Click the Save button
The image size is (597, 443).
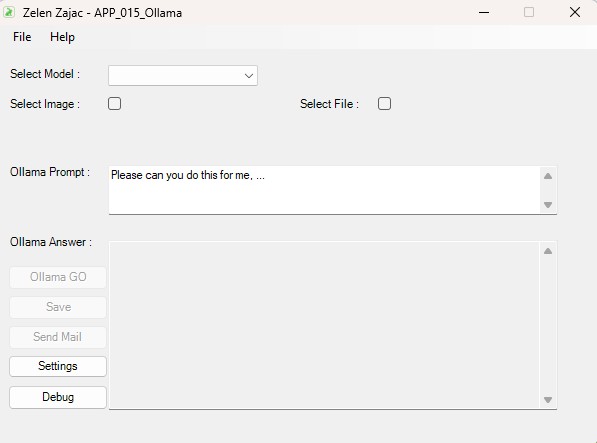pos(58,307)
